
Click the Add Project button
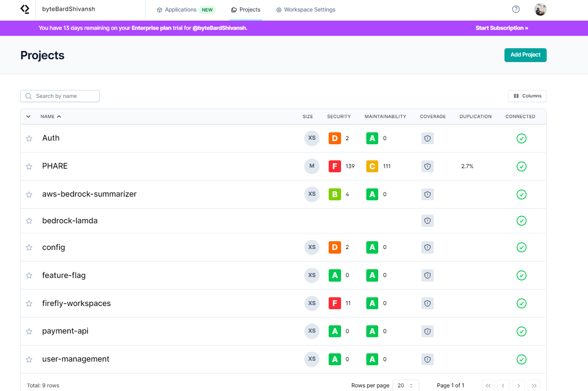[x=525, y=55]
